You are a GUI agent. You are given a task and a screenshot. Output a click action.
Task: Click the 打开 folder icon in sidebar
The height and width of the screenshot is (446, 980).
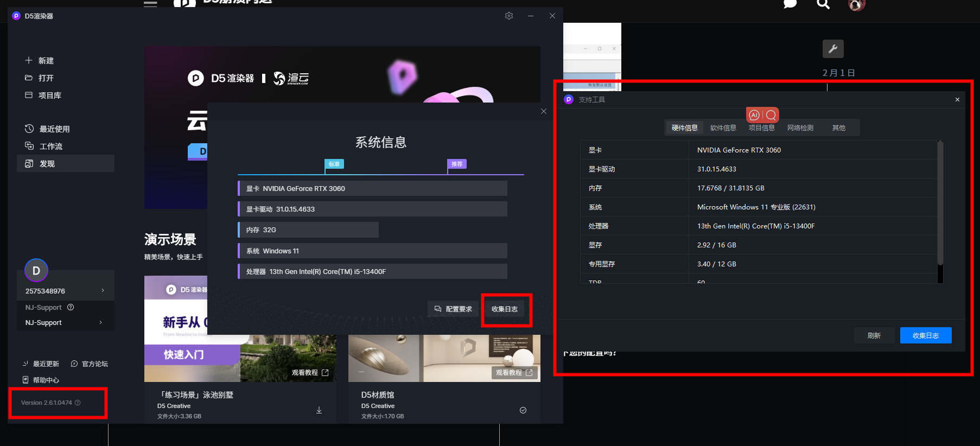(29, 78)
